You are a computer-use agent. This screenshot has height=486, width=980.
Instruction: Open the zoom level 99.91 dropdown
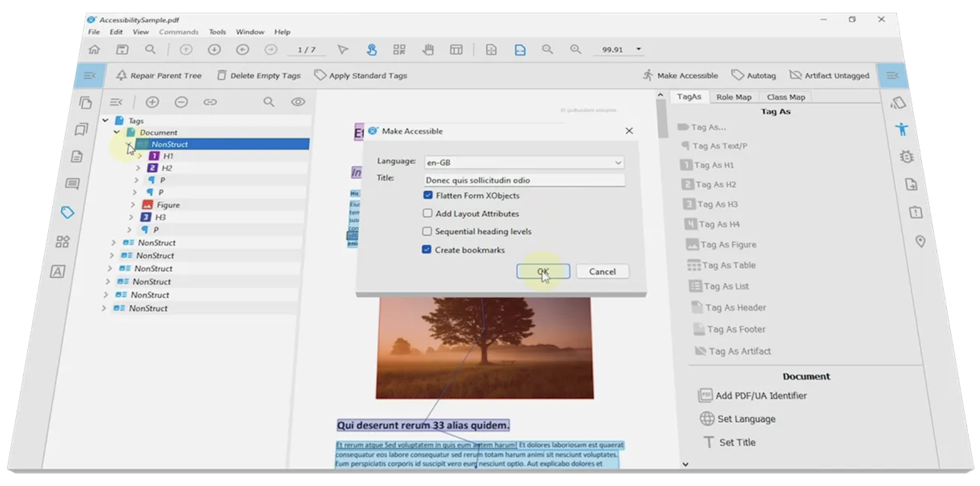(x=639, y=50)
